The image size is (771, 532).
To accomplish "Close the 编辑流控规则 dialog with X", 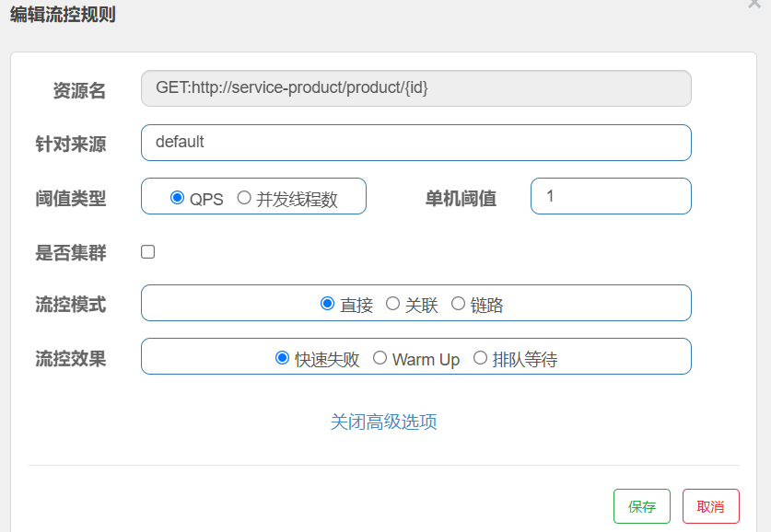I will click(754, 4).
